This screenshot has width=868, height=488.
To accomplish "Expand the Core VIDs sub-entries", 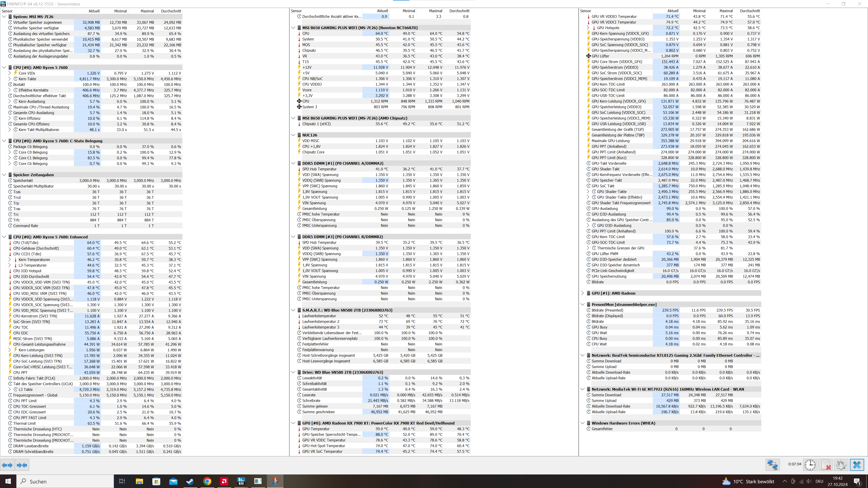I will (x=9, y=73).
